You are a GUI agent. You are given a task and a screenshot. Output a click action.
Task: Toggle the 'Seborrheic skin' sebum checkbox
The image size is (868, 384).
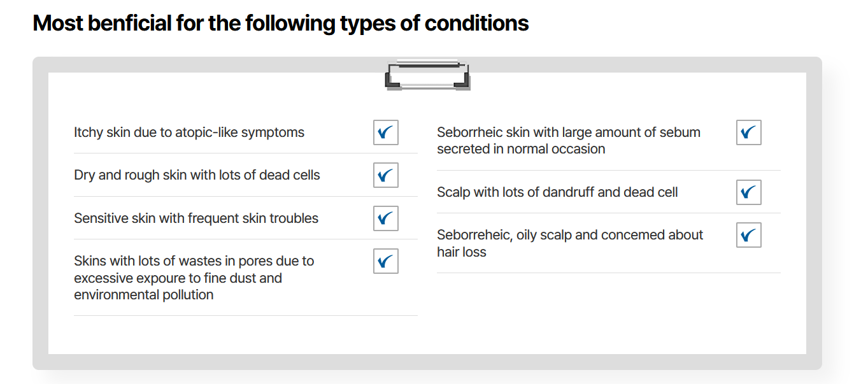(748, 132)
